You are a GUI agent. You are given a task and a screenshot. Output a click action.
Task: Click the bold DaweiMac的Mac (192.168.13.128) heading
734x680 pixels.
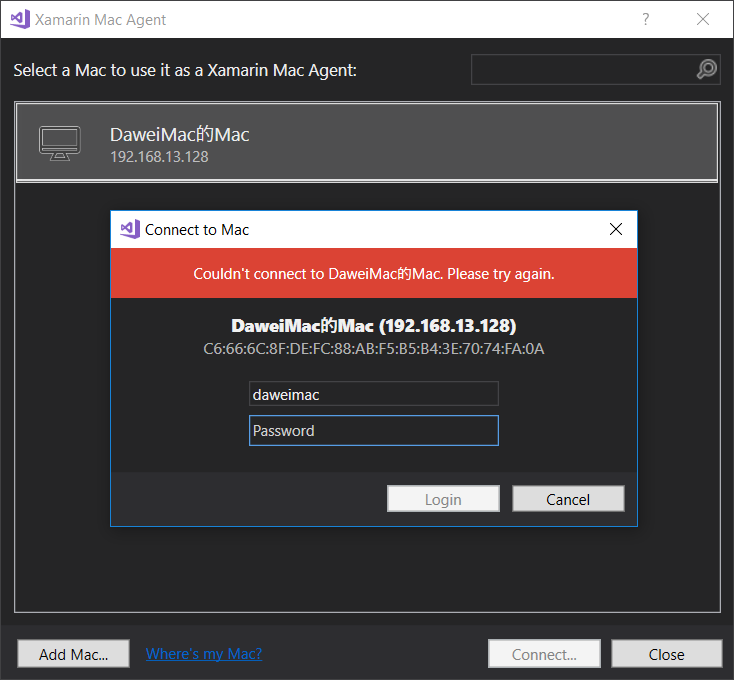[374, 326]
